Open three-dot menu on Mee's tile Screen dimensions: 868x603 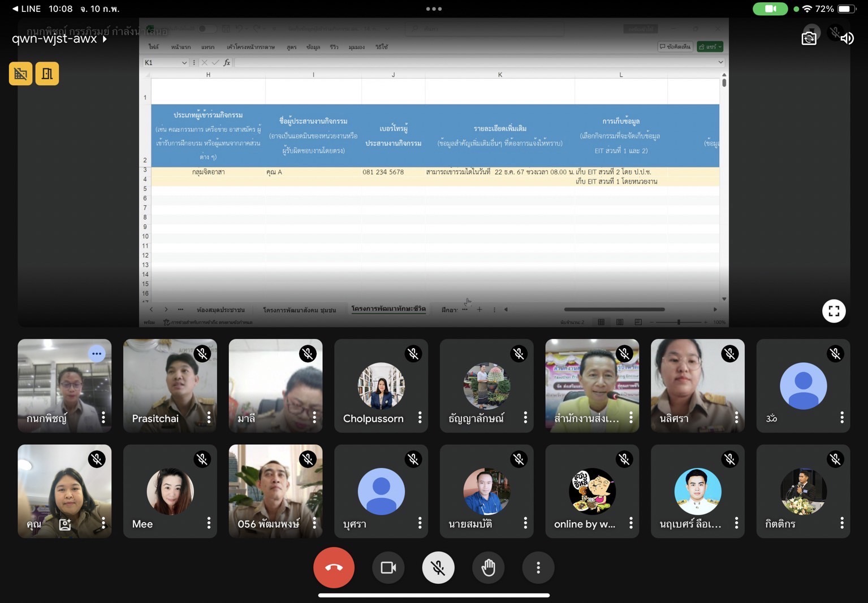209,523
